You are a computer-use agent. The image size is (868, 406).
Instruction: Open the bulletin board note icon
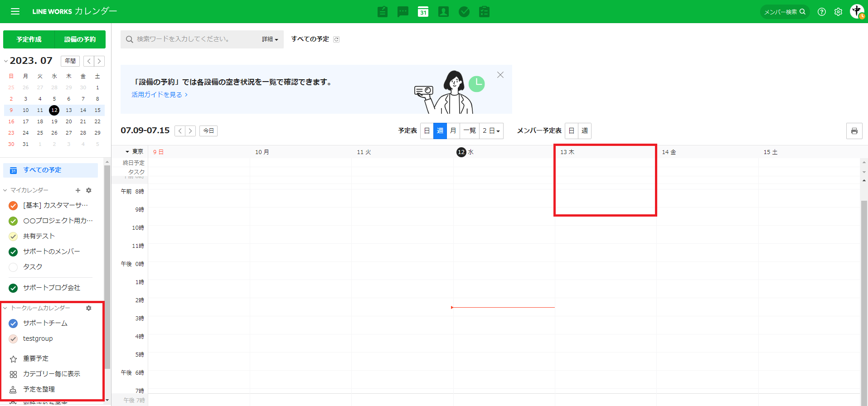[382, 12]
